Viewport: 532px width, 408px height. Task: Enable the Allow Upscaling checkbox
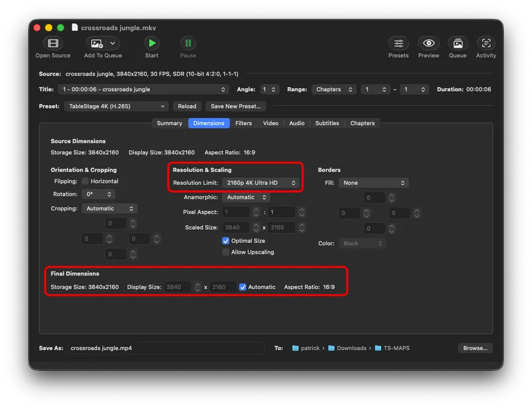[225, 252]
